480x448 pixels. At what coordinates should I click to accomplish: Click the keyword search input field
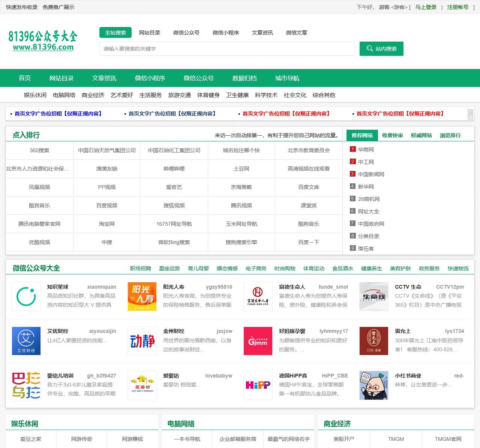[x=227, y=49]
